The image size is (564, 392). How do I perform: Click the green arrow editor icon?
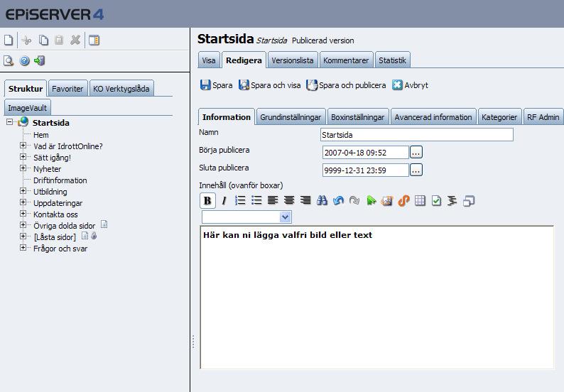(371, 200)
